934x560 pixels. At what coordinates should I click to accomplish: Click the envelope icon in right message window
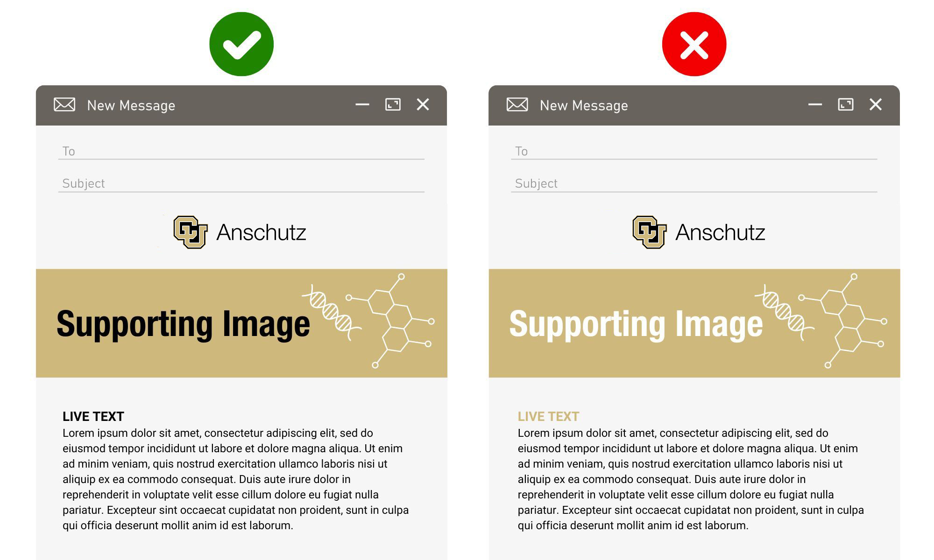[x=517, y=105]
